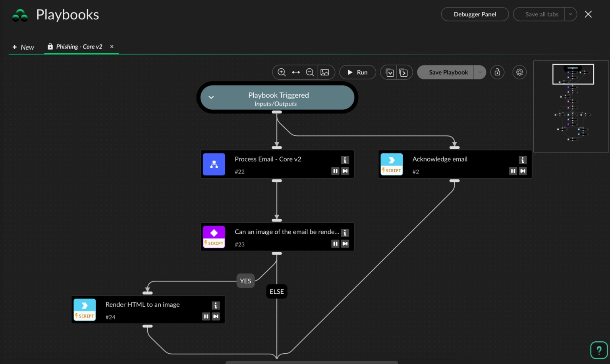The height and width of the screenshot is (364, 610).
Task: Click the Debugger Panel button
Action: pos(475,14)
